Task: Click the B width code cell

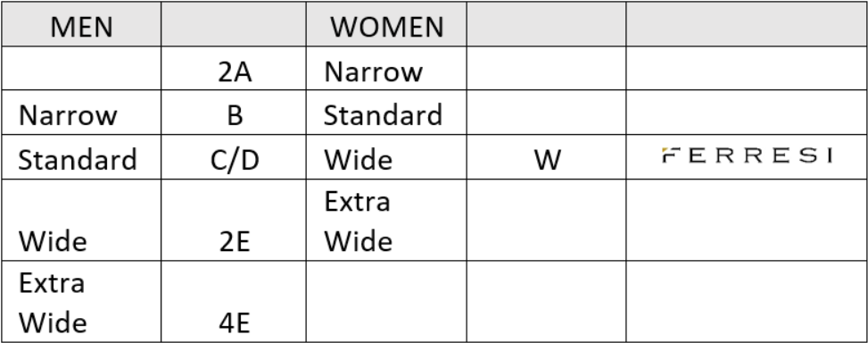Action: click(x=234, y=113)
